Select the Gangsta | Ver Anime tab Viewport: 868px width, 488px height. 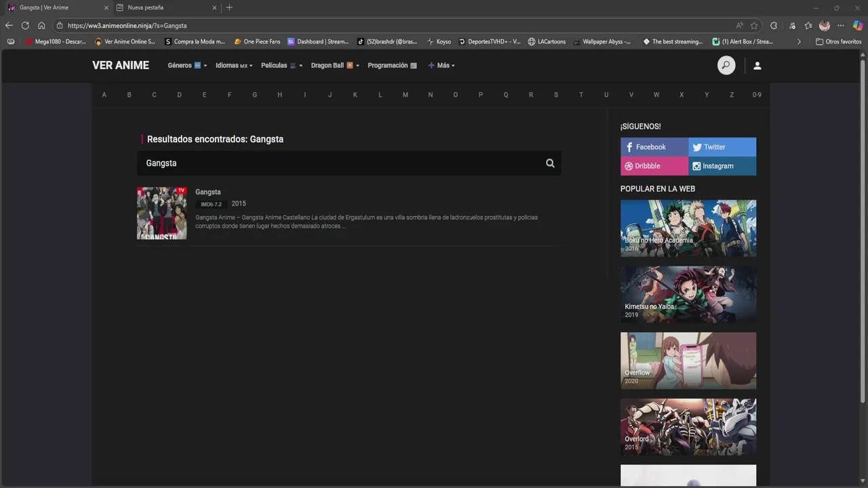(58, 7)
